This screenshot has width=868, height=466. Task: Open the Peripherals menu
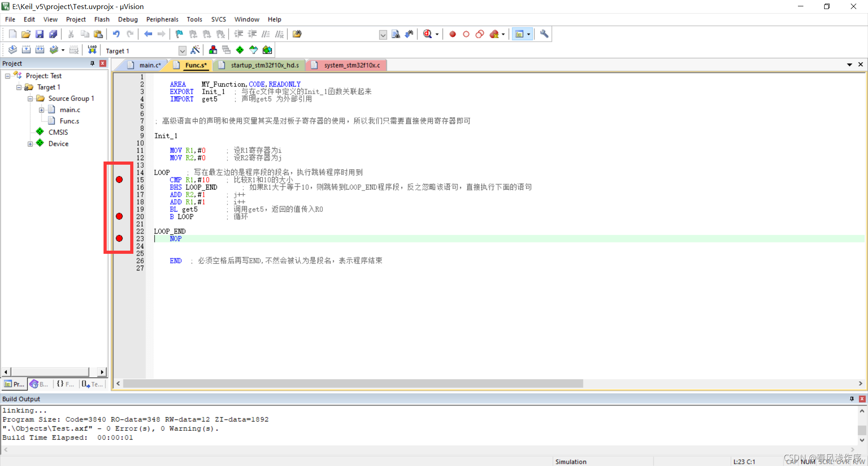pyautogui.click(x=162, y=19)
